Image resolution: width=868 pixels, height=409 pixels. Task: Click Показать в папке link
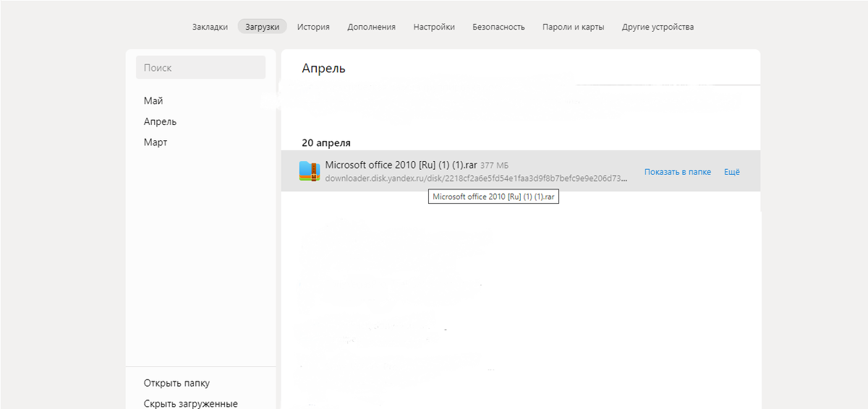point(678,172)
